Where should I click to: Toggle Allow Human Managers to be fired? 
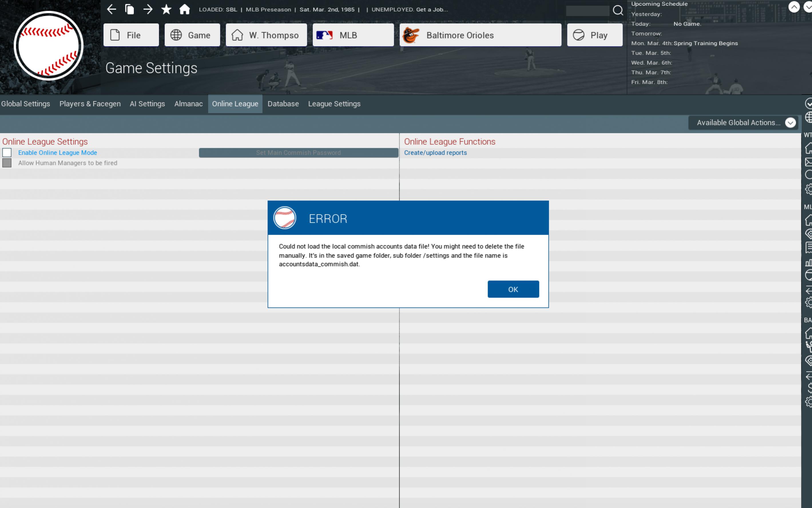[x=7, y=163]
